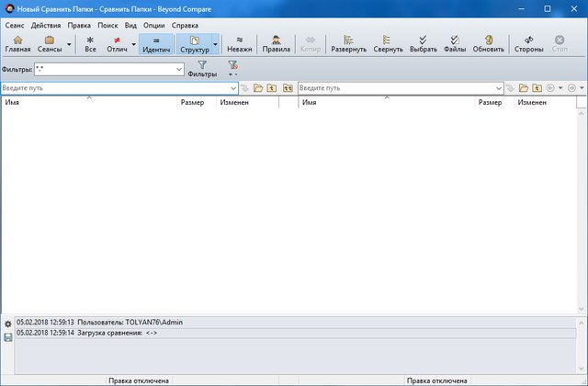Click the log settings gear icon
Viewport: 588px width, 386px height.
point(7,324)
